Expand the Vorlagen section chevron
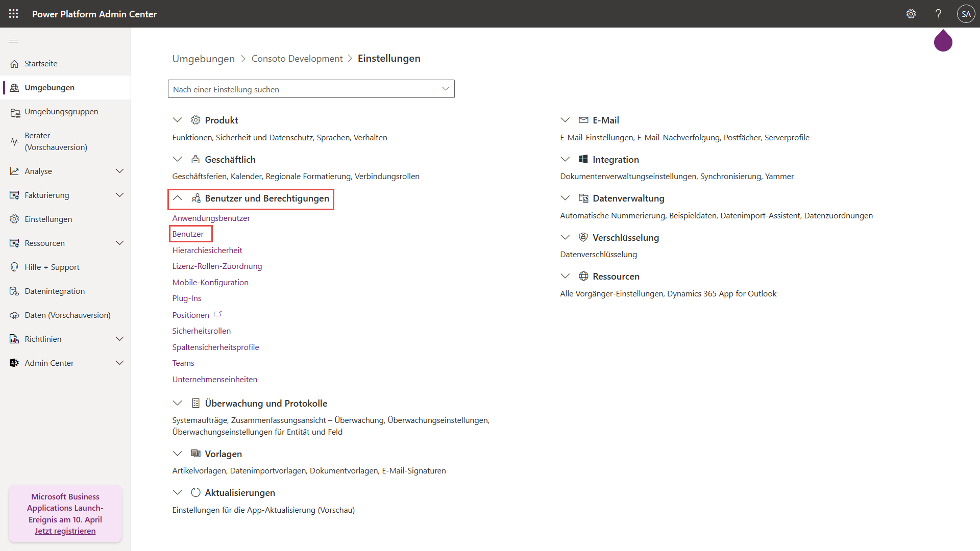 177,454
